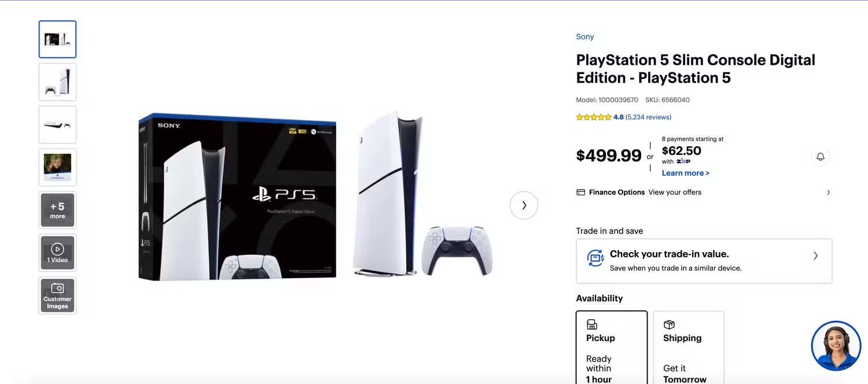Open the live chat agent avatar
Viewport: 868px width, 384px height.
coord(836,346)
